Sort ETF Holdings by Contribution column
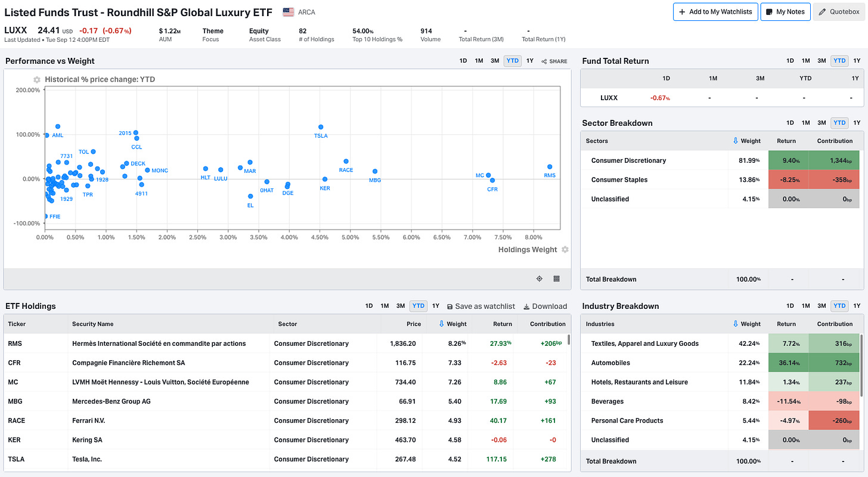This screenshot has height=477, width=868. coord(548,324)
